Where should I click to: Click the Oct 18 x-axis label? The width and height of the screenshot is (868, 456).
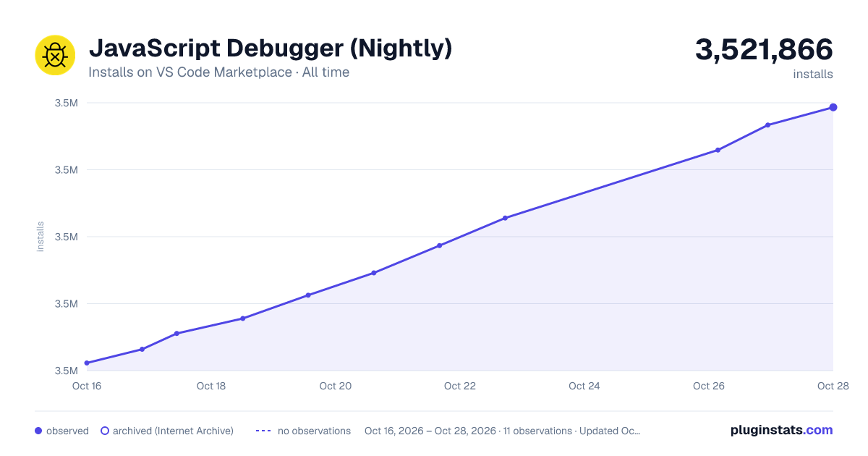tap(211, 386)
